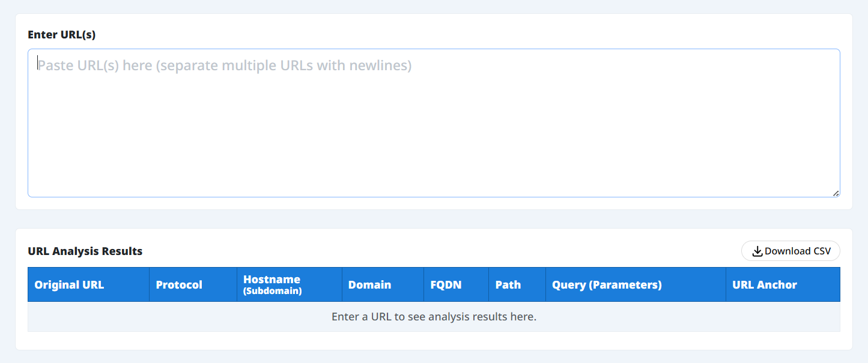Select the Original URL column header
This screenshot has height=363, width=868.
[69, 285]
